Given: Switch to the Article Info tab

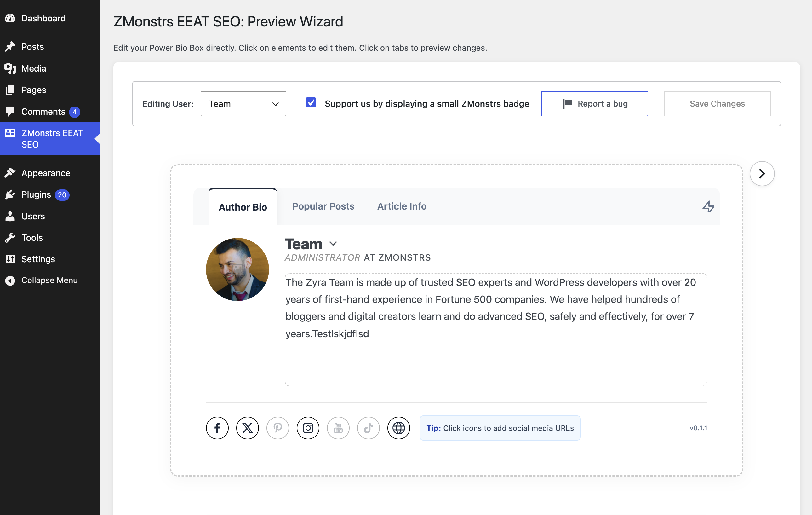Looking at the screenshot, I should [x=402, y=206].
